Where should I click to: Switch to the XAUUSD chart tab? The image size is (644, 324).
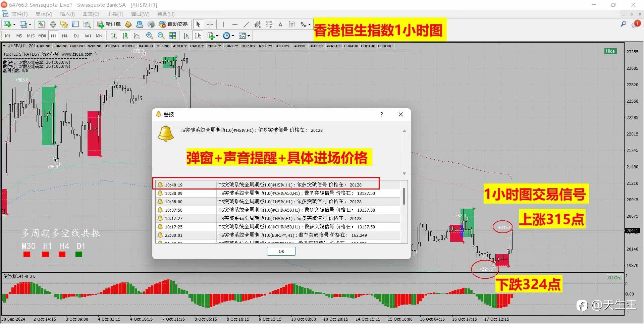(x=146, y=46)
